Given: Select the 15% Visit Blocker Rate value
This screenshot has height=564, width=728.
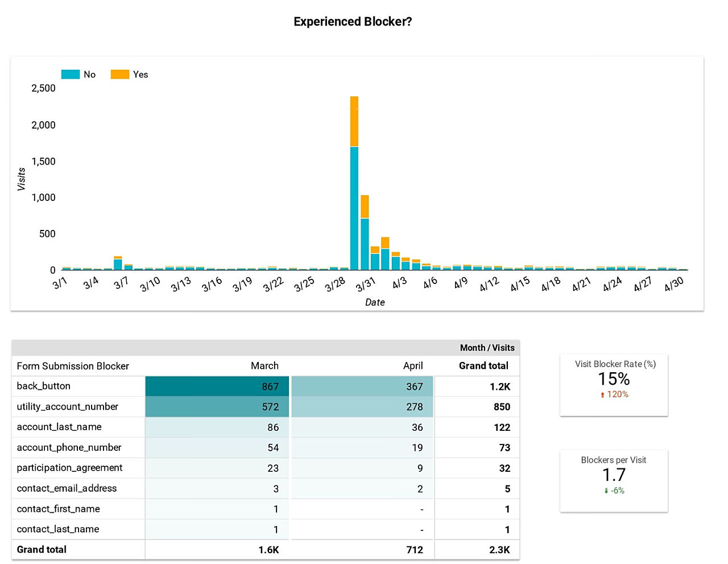Looking at the screenshot, I should click(x=614, y=379).
